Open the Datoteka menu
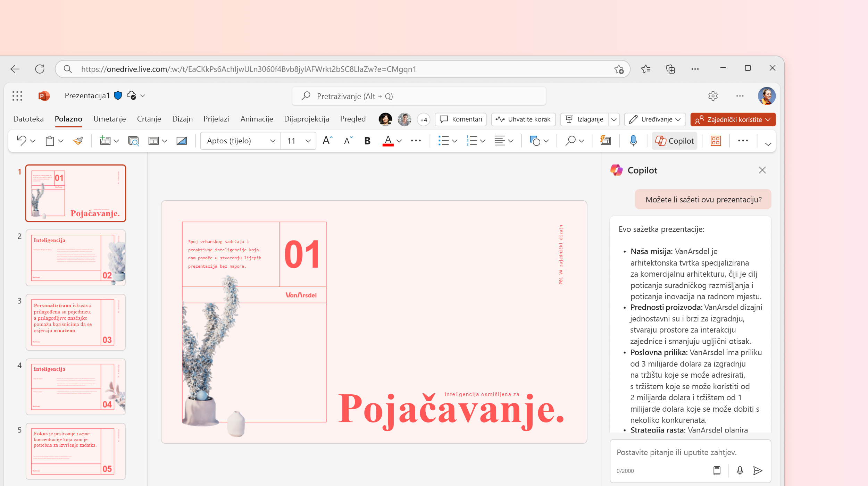 (28, 119)
